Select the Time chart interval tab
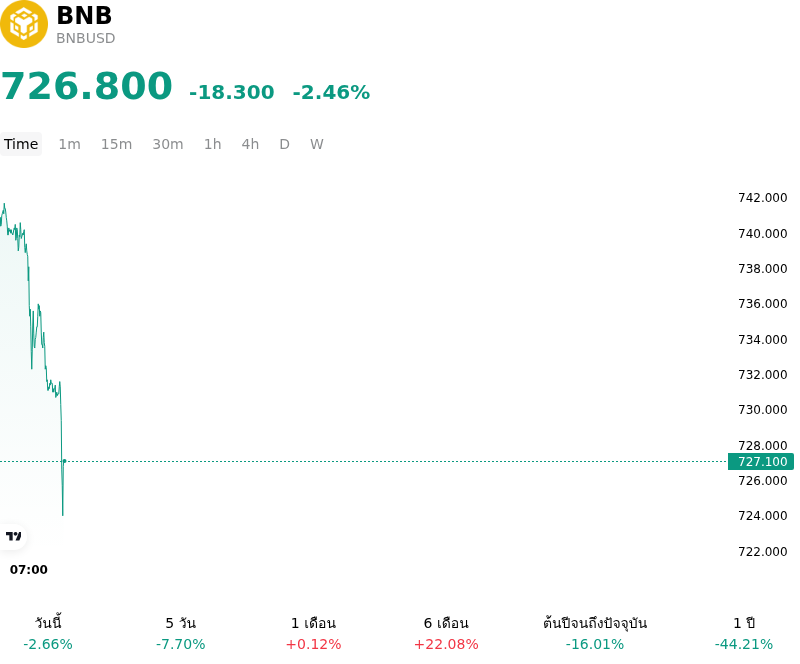The image size is (800, 664). pyautogui.click(x=21, y=144)
